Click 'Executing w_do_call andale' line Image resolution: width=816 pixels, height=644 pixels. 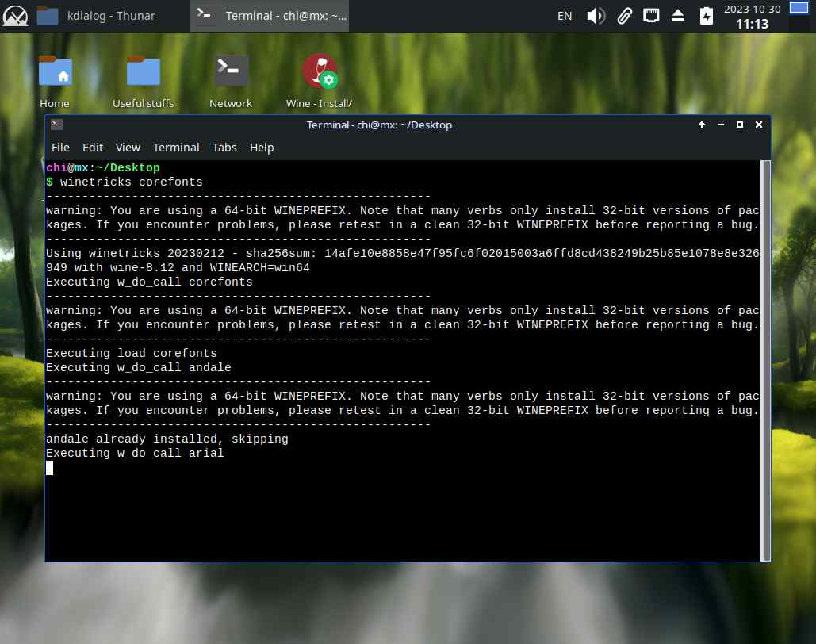pos(139,367)
